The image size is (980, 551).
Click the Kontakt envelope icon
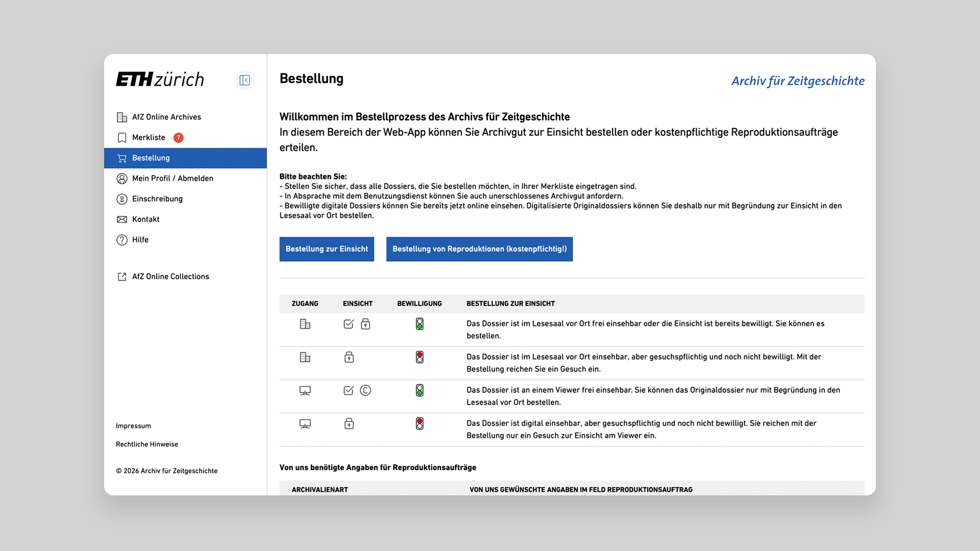click(x=122, y=219)
